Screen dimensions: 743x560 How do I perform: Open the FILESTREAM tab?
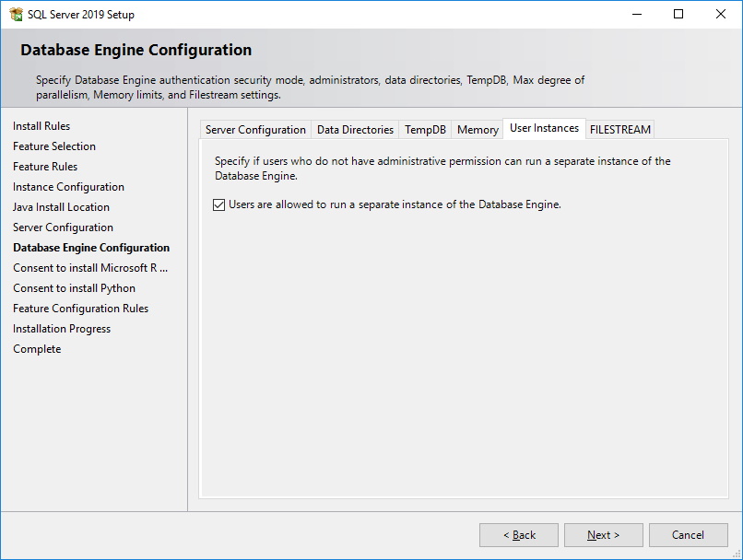[x=619, y=130]
